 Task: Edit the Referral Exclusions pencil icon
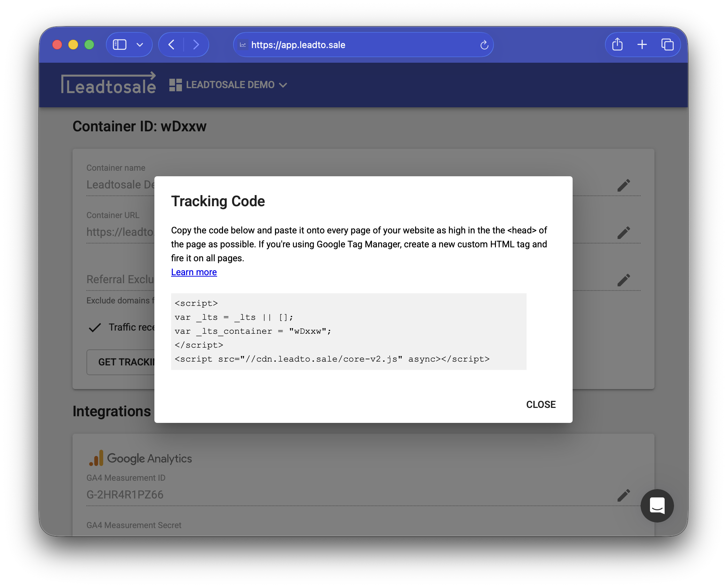click(624, 280)
